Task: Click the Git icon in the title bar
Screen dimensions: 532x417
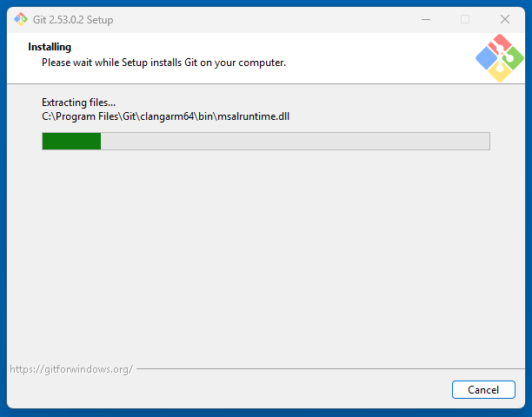Action: point(20,19)
